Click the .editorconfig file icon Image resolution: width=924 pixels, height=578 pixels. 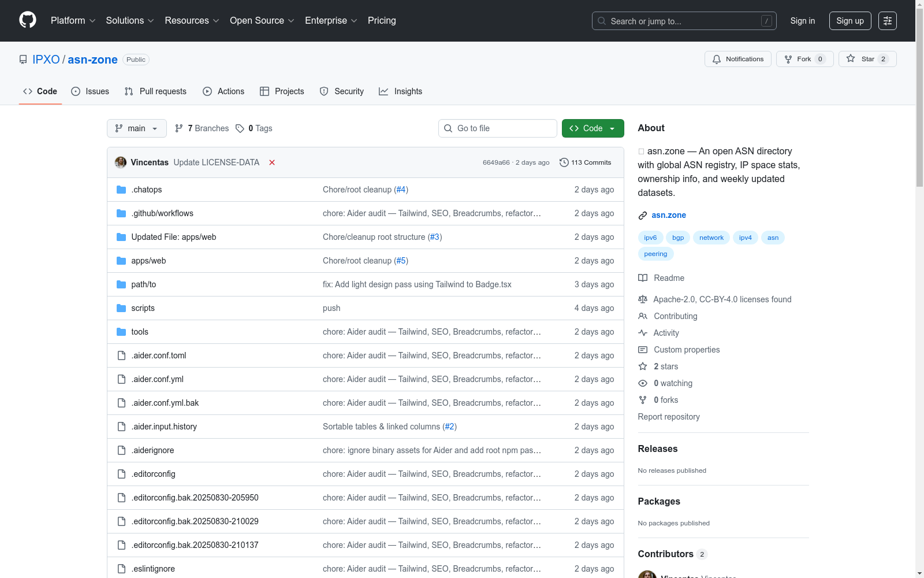tap(121, 474)
